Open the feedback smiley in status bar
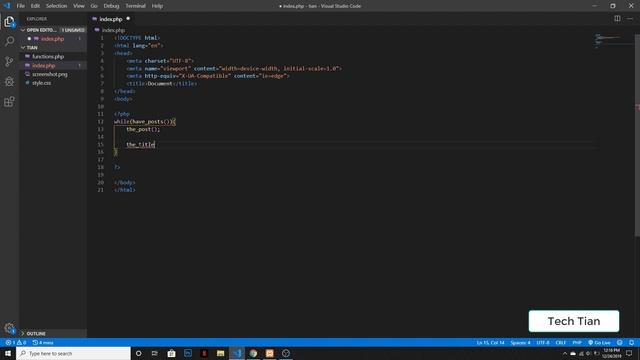The width and height of the screenshot is (640, 360). click(620, 342)
